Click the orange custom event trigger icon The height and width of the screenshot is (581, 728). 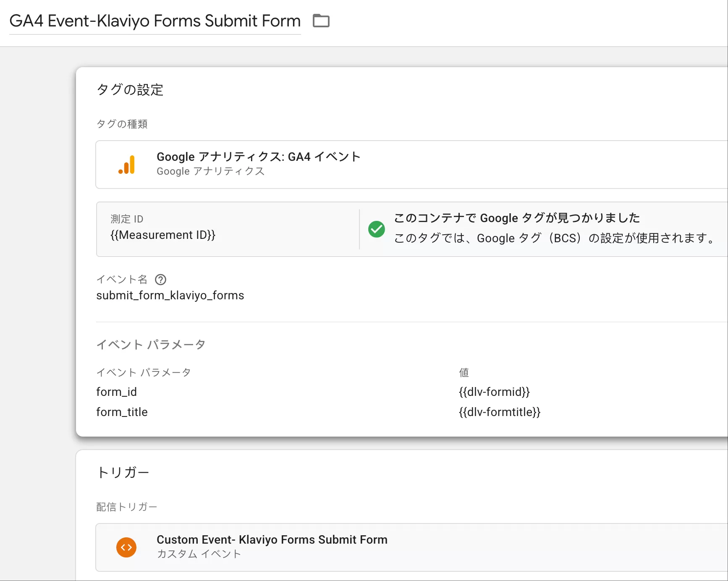pos(126,547)
